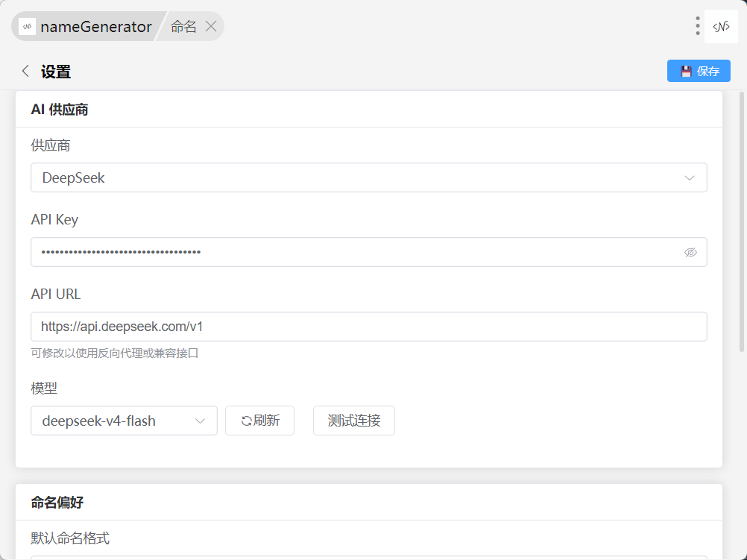Click the AI 供应商 section heading
Viewport: 747px width, 560px height.
coord(60,110)
